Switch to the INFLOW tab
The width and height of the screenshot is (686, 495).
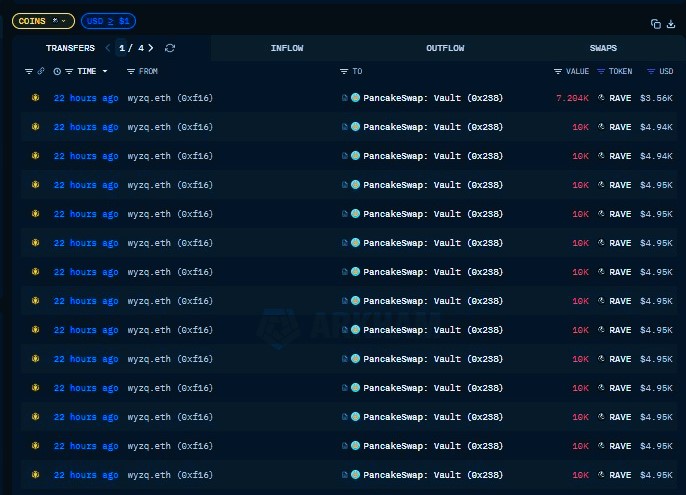click(x=287, y=48)
